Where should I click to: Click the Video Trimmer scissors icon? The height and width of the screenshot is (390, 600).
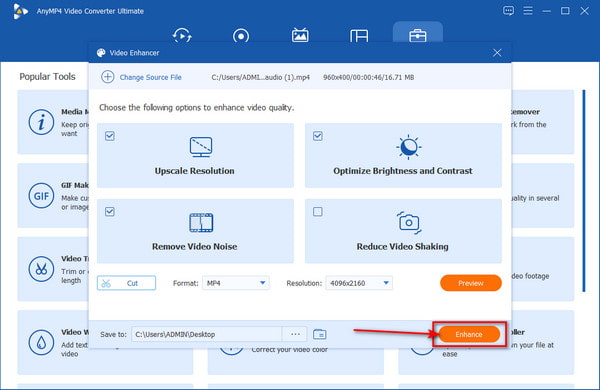pos(41,269)
